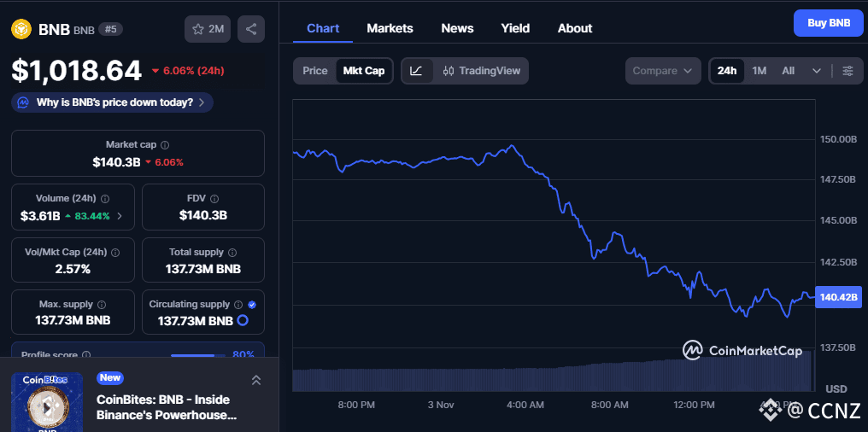
Task: Click the Buy BNB button
Action: click(x=828, y=23)
